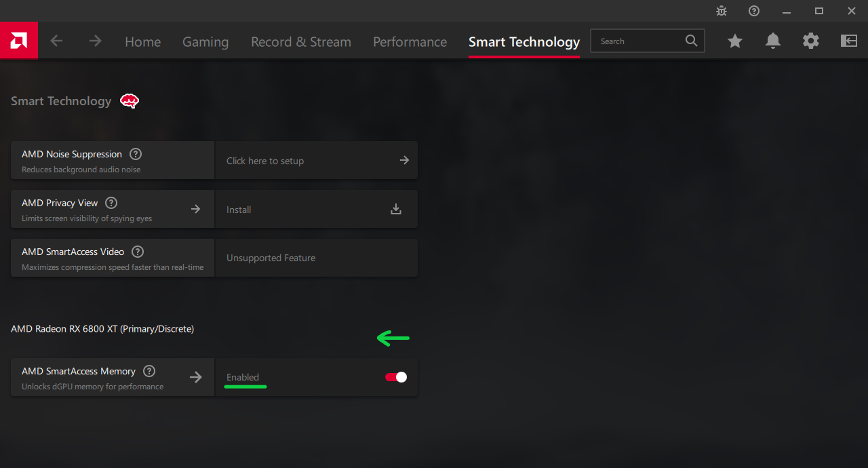Click the AMD Privacy View title
This screenshot has height=468, width=868.
(60, 203)
